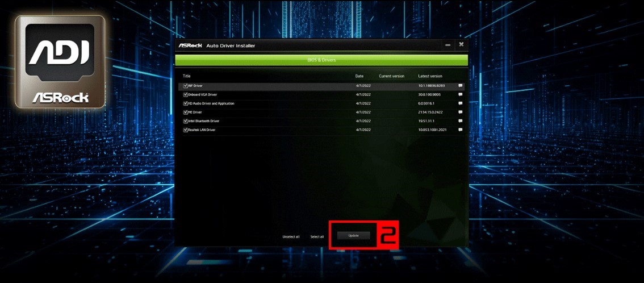
Task: Open the Realtek LAN Driver note icon
Action: [x=461, y=130]
